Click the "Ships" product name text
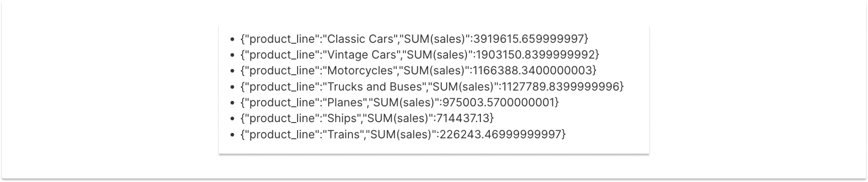The width and height of the screenshot is (868, 182). [342, 118]
